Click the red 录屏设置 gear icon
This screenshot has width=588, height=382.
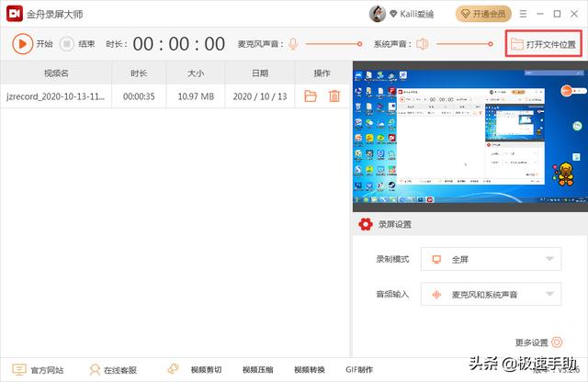(x=366, y=224)
